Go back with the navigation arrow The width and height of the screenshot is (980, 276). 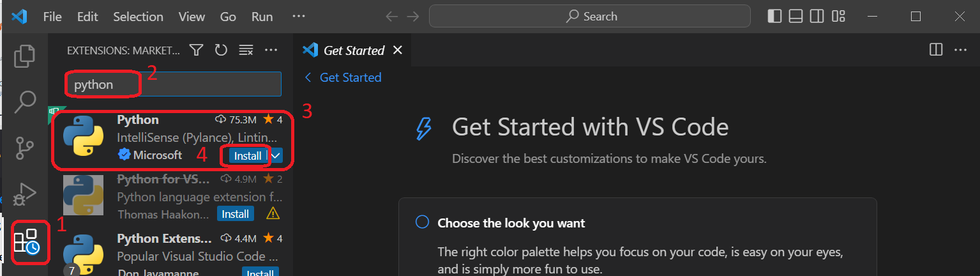click(x=391, y=17)
